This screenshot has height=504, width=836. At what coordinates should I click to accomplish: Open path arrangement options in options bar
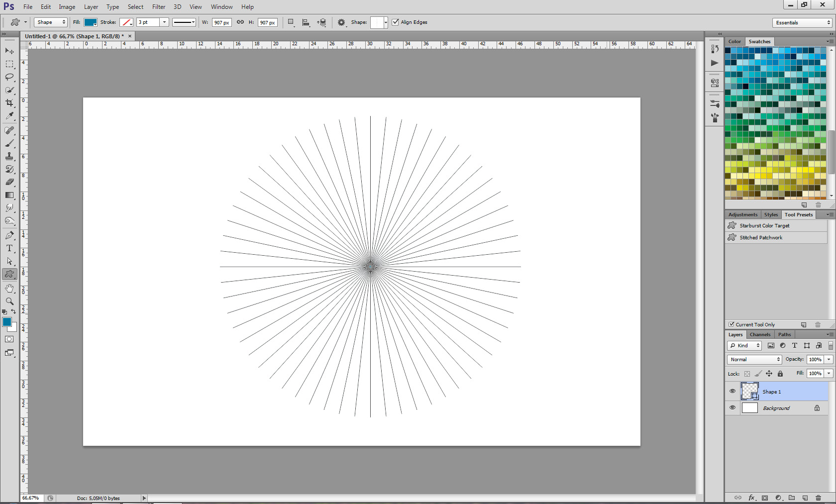321,22
